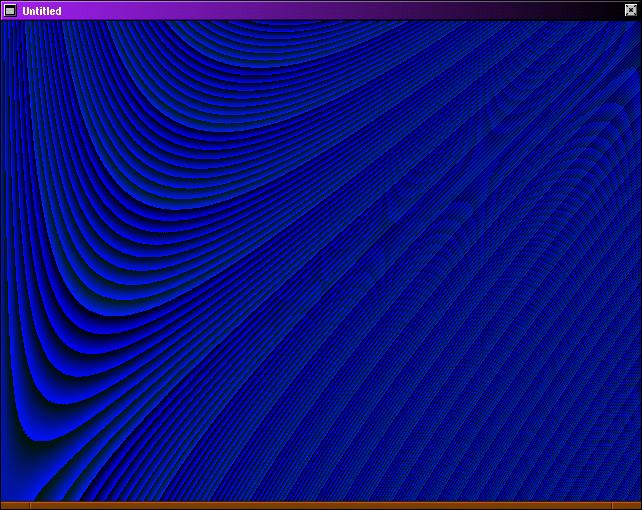The image size is (642, 510).
Task: Close the Untitled window
Action: (630, 10)
